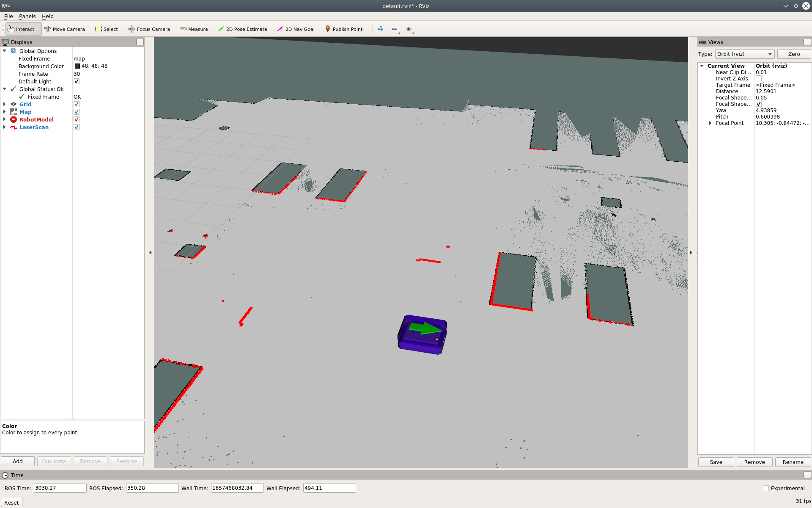Click the 2D Pose Estimate tool

[242, 29]
